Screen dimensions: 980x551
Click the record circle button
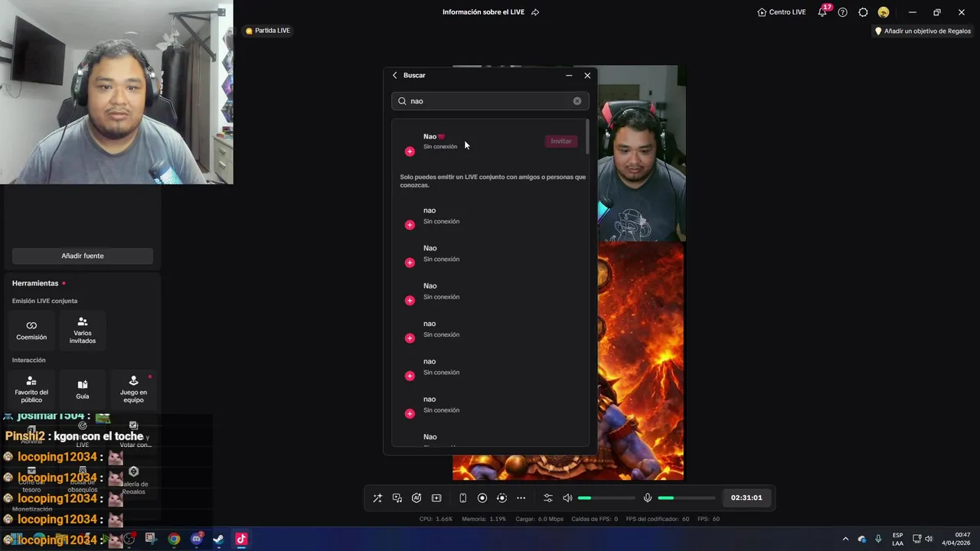click(482, 498)
